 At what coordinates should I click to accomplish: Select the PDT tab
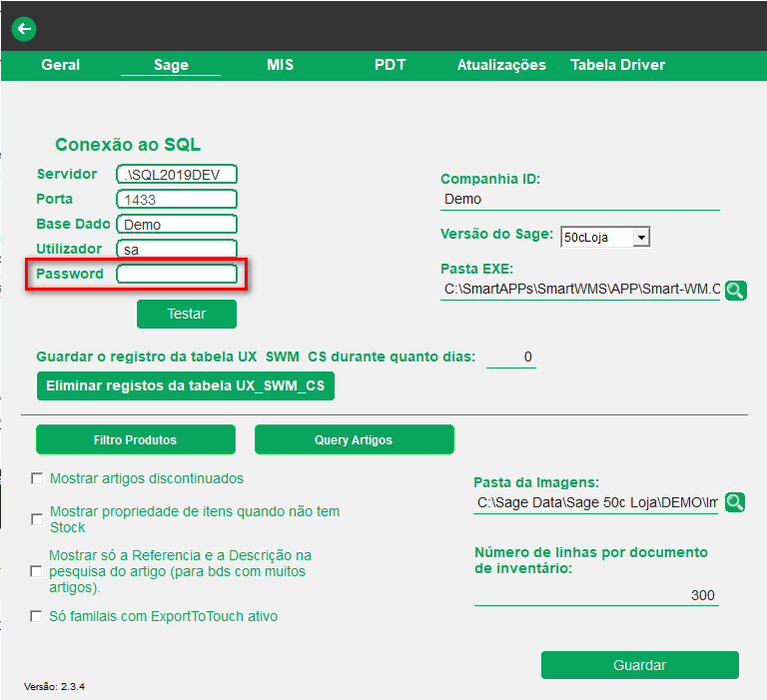[x=389, y=65]
